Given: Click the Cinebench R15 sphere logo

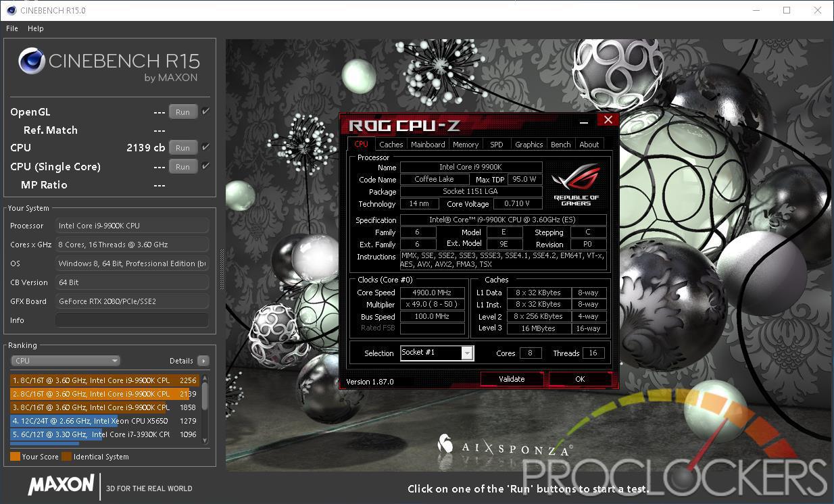Looking at the screenshot, I should coord(32,61).
